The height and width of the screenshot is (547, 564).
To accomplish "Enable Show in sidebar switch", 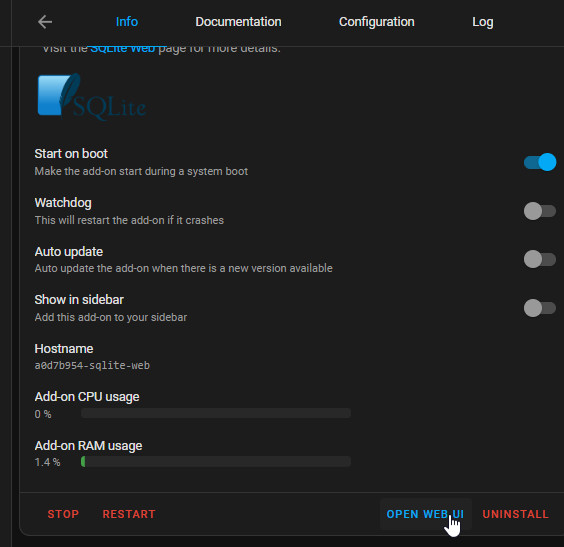I will [540, 308].
